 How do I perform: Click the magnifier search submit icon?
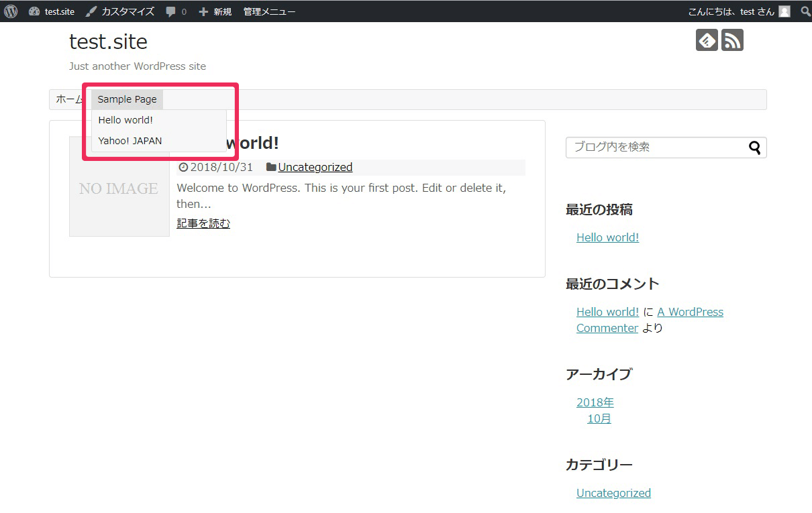coord(755,148)
